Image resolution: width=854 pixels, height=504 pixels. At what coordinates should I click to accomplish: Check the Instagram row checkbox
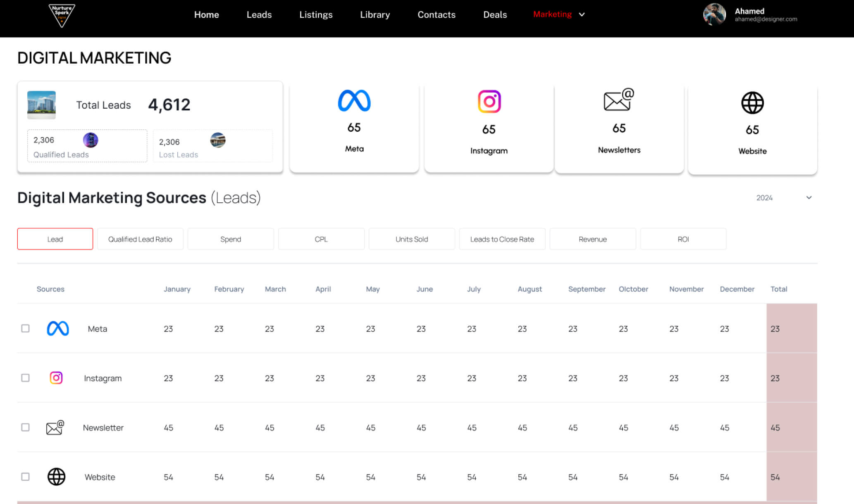coord(26,378)
